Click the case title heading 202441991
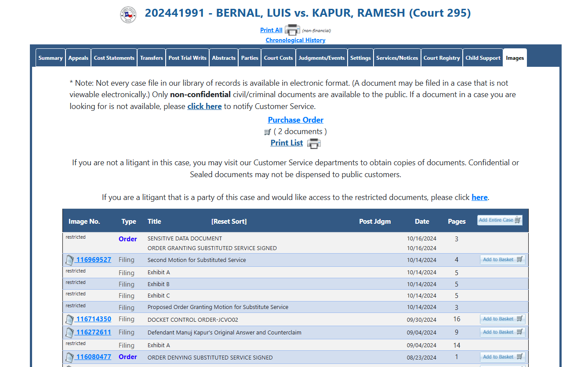This screenshot has height=367, width=588. pyautogui.click(x=308, y=13)
